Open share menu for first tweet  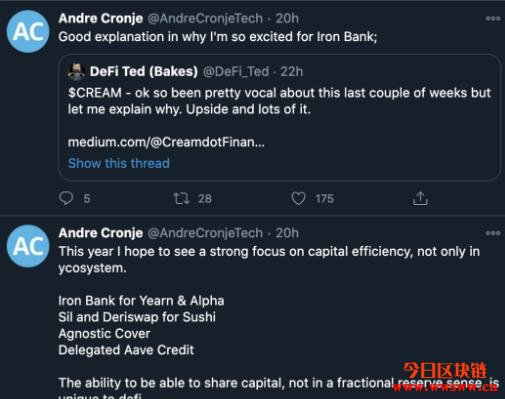pos(420,198)
